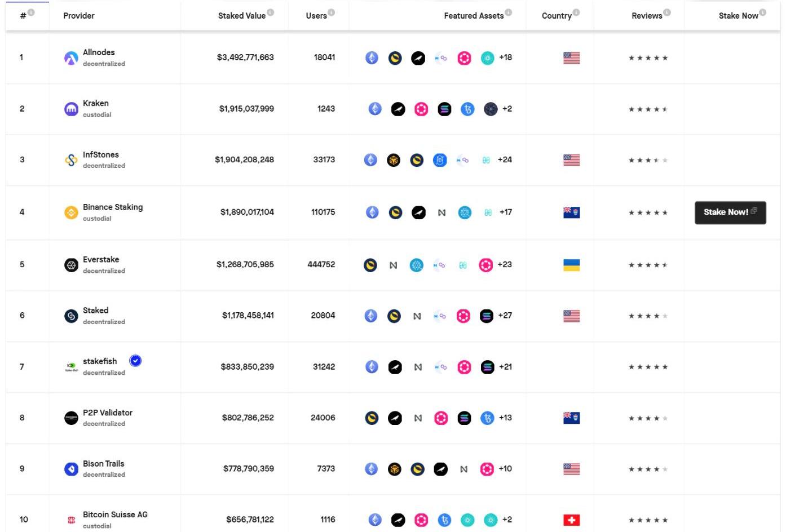Image resolution: width=786 pixels, height=532 pixels.
Task: Click the Allnodes provider logo
Action: (x=71, y=57)
